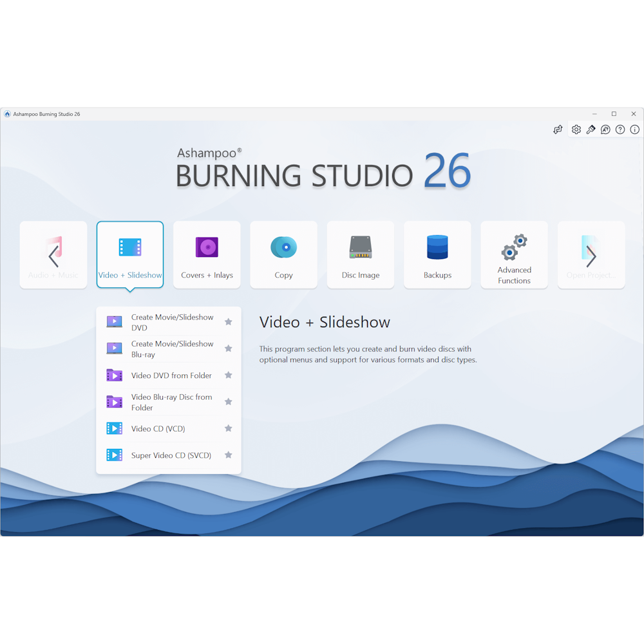This screenshot has height=644, width=644.
Task: Toggle the favorite star for Super Video CD (SVCD)
Action: pos(229,455)
